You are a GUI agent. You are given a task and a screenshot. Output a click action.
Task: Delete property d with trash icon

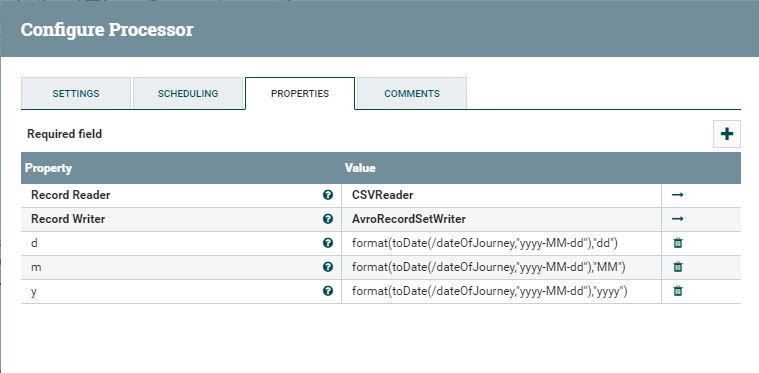click(678, 243)
